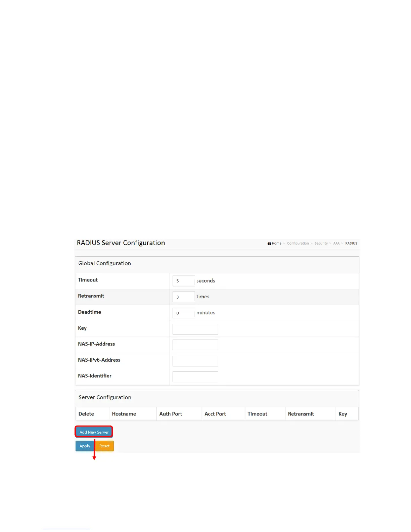Screen dimensions: 411x532
Task: Click the Timeout seconds input field
Action: (x=184, y=281)
